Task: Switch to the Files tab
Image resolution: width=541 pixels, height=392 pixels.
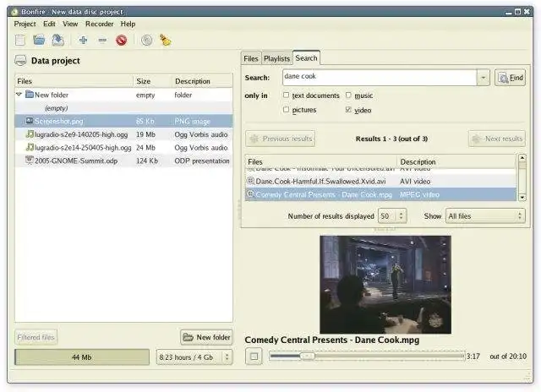Action: pyautogui.click(x=251, y=58)
